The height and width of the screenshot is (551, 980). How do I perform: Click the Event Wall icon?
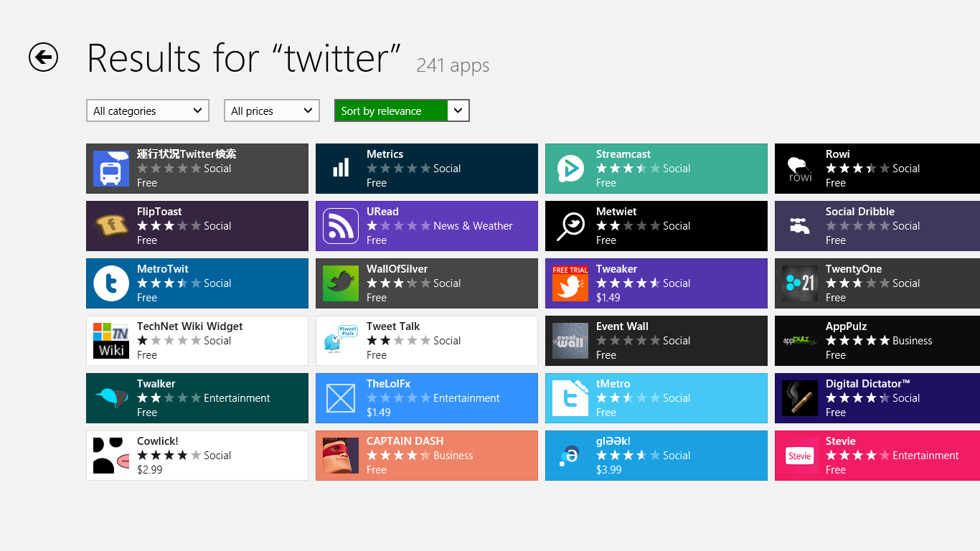pos(570,341)
